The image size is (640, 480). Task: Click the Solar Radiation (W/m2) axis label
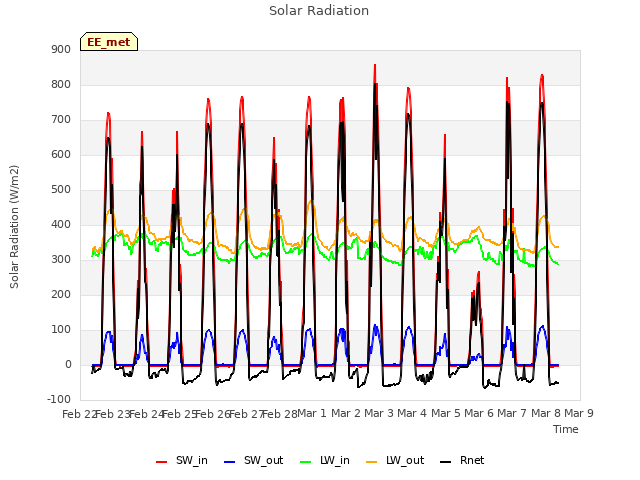[14, 227]
